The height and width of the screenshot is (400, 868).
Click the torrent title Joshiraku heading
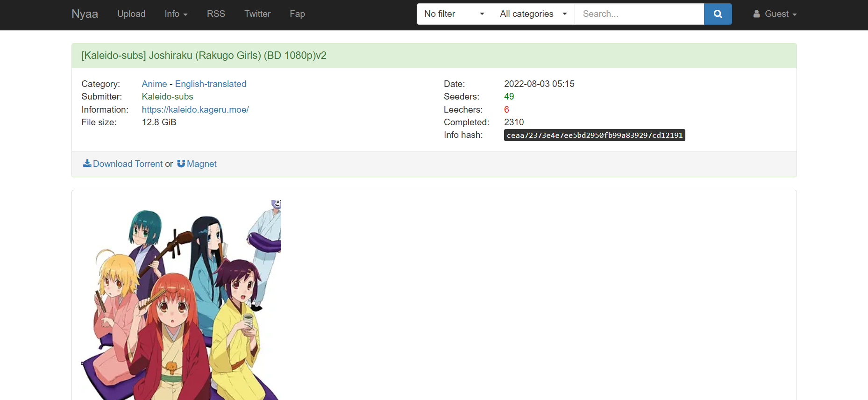click(204, 56)
